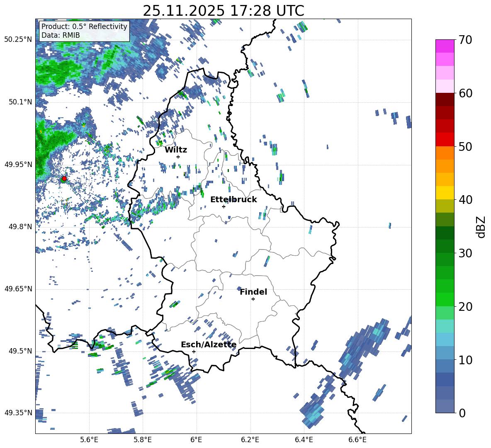Click the magenta top colorbar swatch
491x448 pixels.
[445, 46]
